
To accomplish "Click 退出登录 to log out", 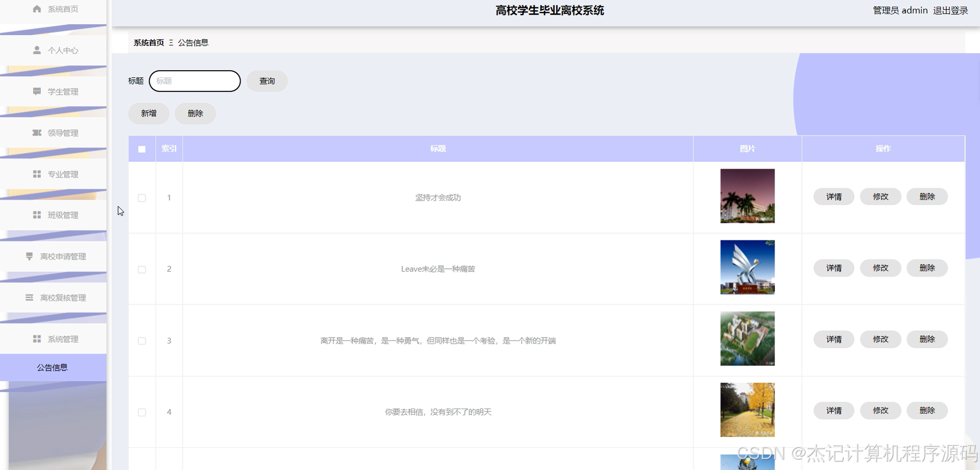I will click(951, 10).
